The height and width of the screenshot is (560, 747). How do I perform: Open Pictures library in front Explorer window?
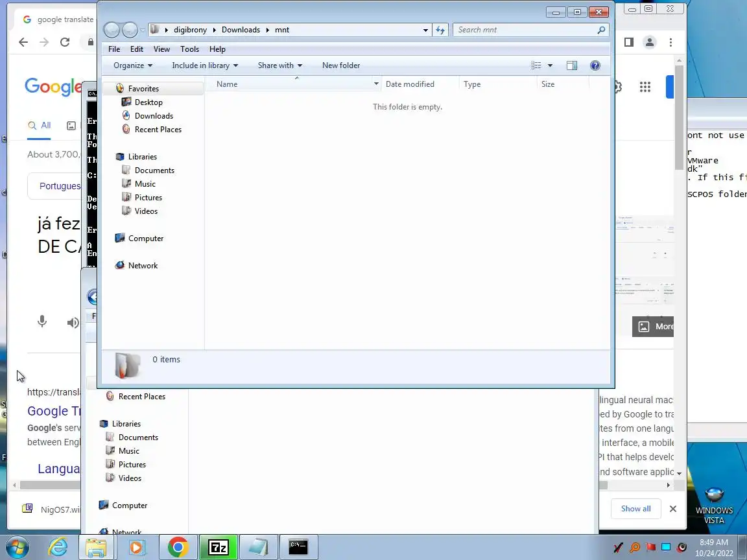[x=148, y=198]
